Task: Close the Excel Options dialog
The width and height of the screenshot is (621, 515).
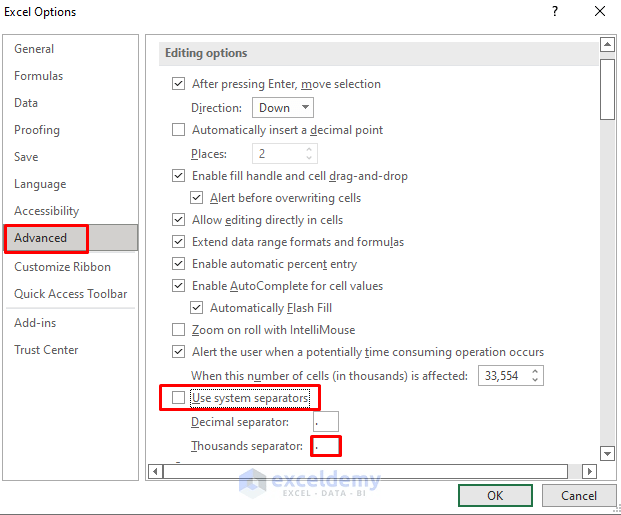Action: pyautogui.click(x=600, y=11)
